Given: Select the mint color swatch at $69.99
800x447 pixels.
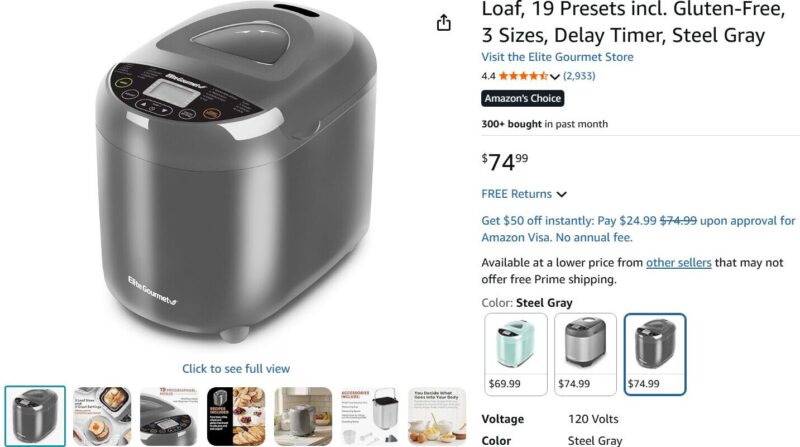Looking at the screenshot, I should (x=516, y=354).
